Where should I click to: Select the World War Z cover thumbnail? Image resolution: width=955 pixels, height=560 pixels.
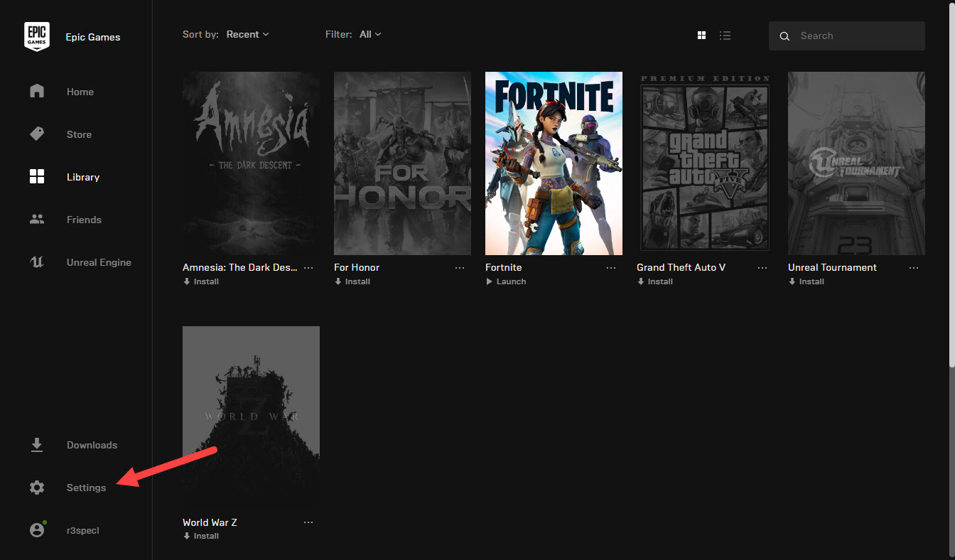click(x=251, y=416)
